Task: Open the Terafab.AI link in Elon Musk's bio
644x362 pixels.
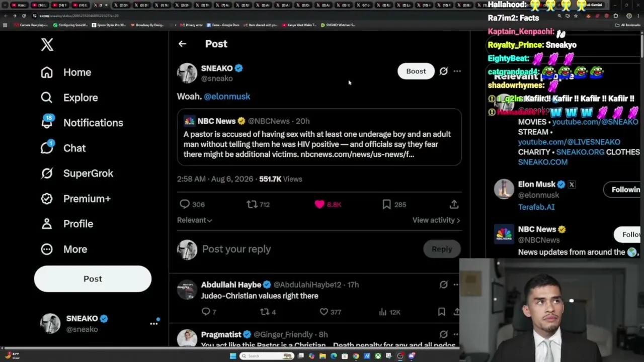Action: 536,207
